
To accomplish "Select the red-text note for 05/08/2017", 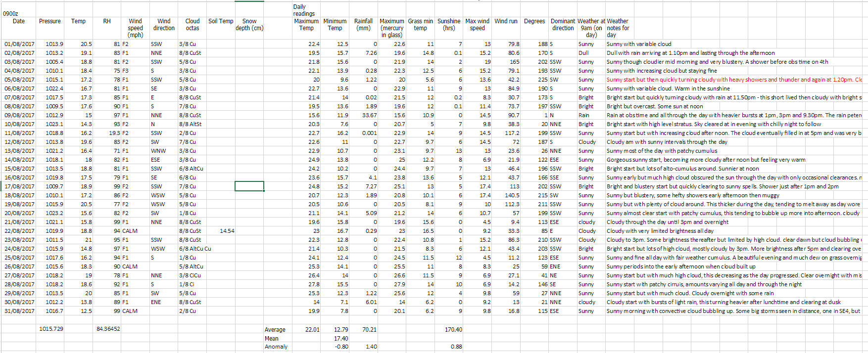I will tap(733, 80).
